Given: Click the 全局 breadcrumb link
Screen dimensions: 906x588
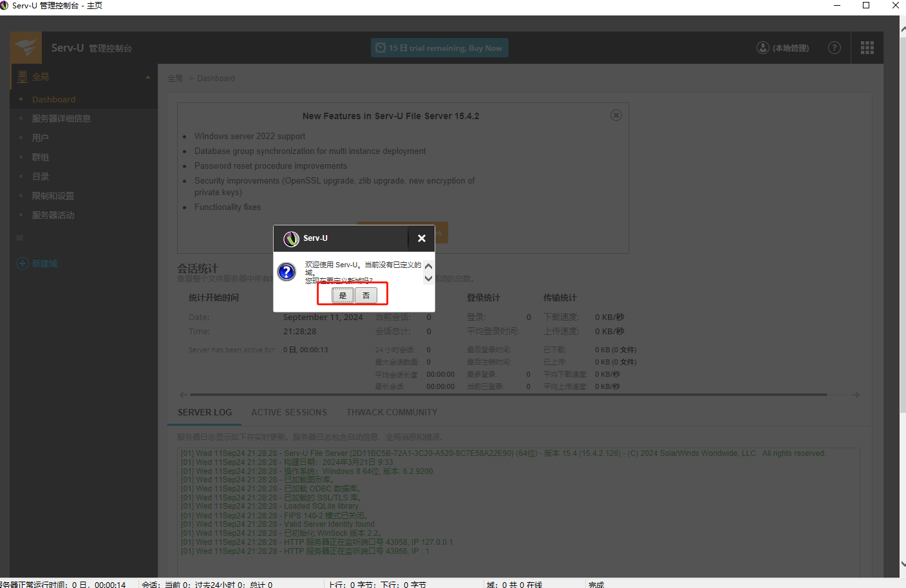Looking at the screenshot, I should click(x=175, y=79).
